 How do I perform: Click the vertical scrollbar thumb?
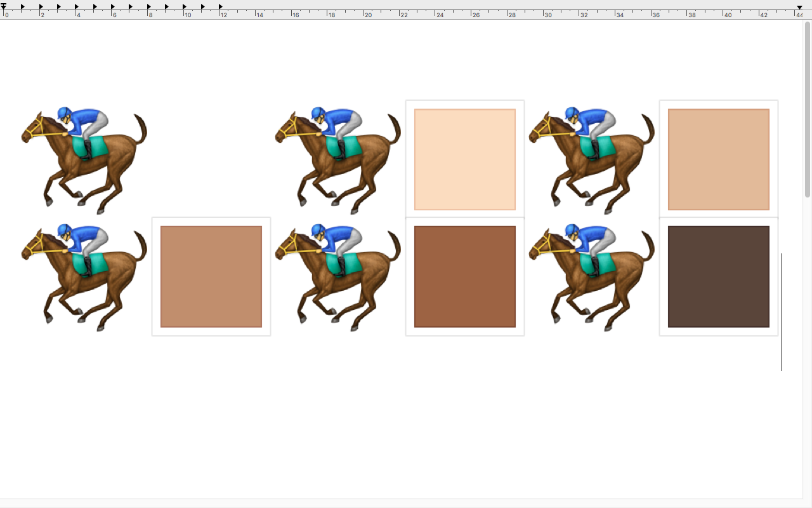(x=808, y=109)
